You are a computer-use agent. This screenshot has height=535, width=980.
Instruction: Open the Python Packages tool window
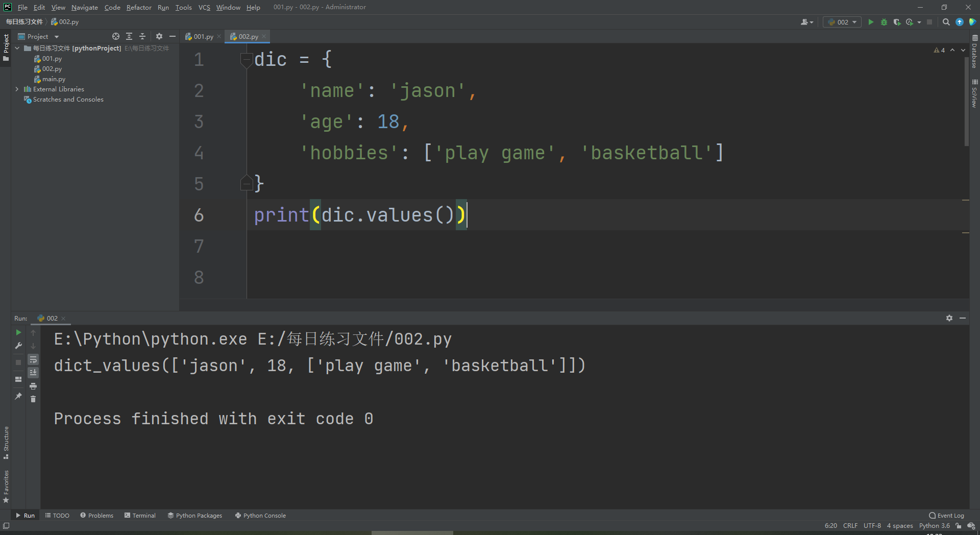[x=195, y=516]
